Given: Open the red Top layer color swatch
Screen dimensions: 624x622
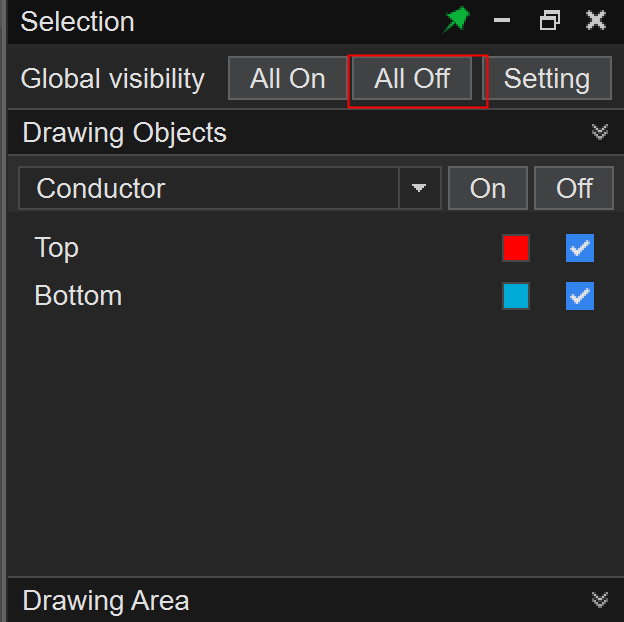Looking at the screenshot, I should pyautogui.click(x=516, y=248).
